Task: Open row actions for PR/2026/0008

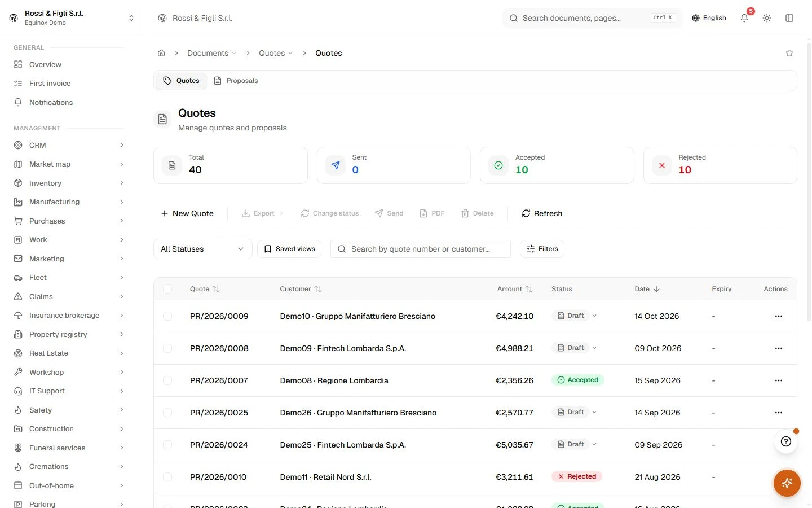Action: tap(779, 348)
